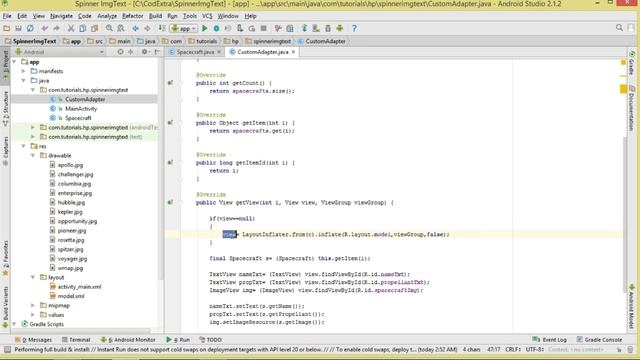Expand the Gradle Scripts node

point(15,324)
